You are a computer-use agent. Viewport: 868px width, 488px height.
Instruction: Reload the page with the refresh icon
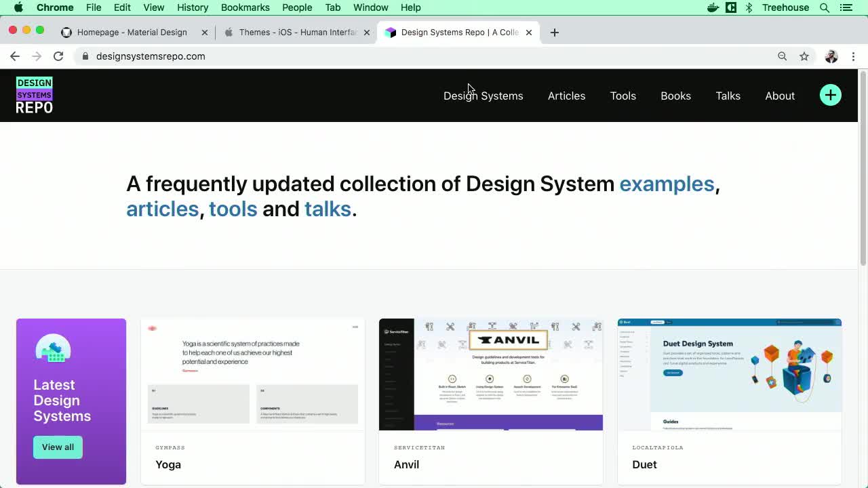click(x=58, y=56)
